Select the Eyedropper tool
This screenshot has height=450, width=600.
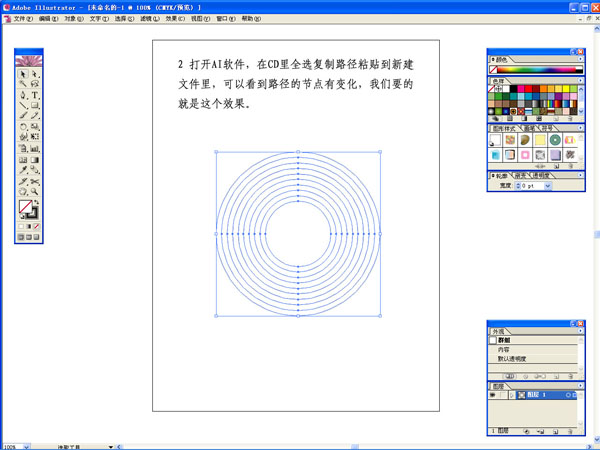23,170
